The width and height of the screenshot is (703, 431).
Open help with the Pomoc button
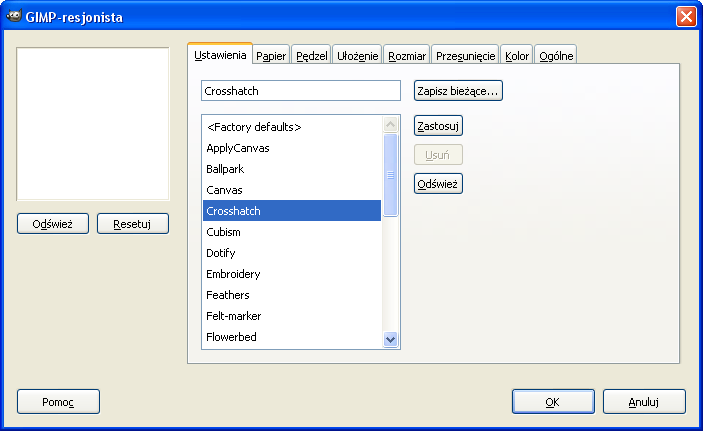click(x=58, y=401)
